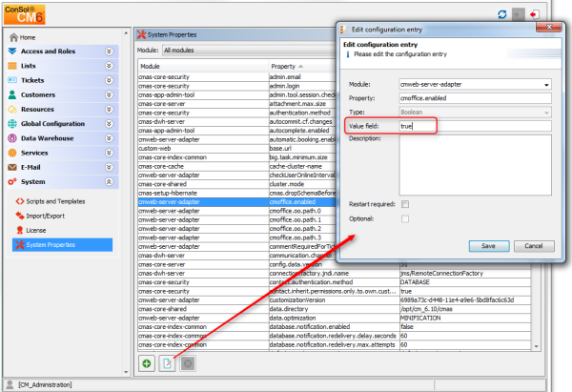Click the DATABASE value cell
The width and height of the screenshot is (572, 392).
pos(465,282)
